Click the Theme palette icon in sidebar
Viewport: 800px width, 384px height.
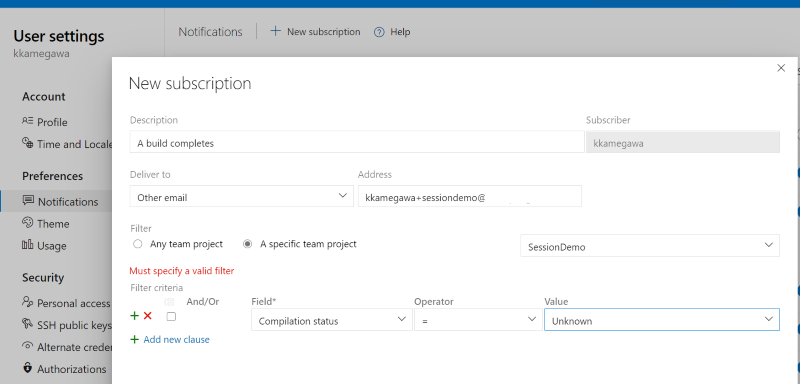coord(28,223)
